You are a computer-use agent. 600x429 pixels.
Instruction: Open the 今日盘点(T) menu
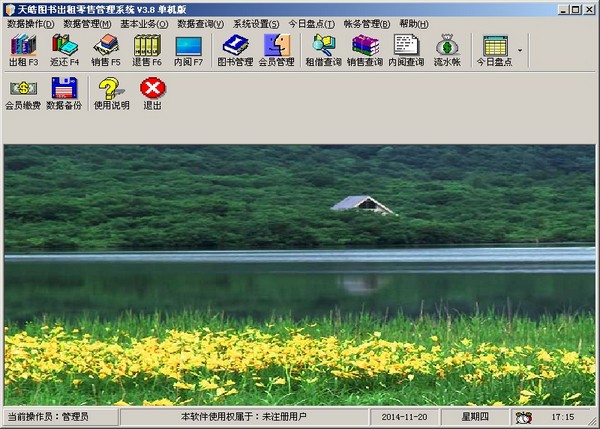coord(311,24)
